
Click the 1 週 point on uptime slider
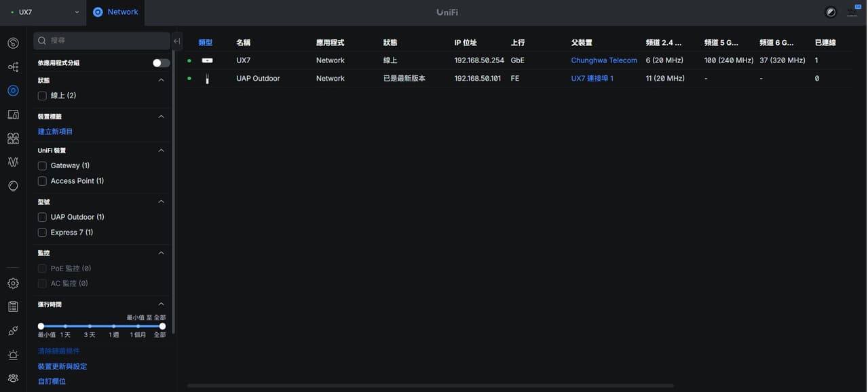point(114,326)
